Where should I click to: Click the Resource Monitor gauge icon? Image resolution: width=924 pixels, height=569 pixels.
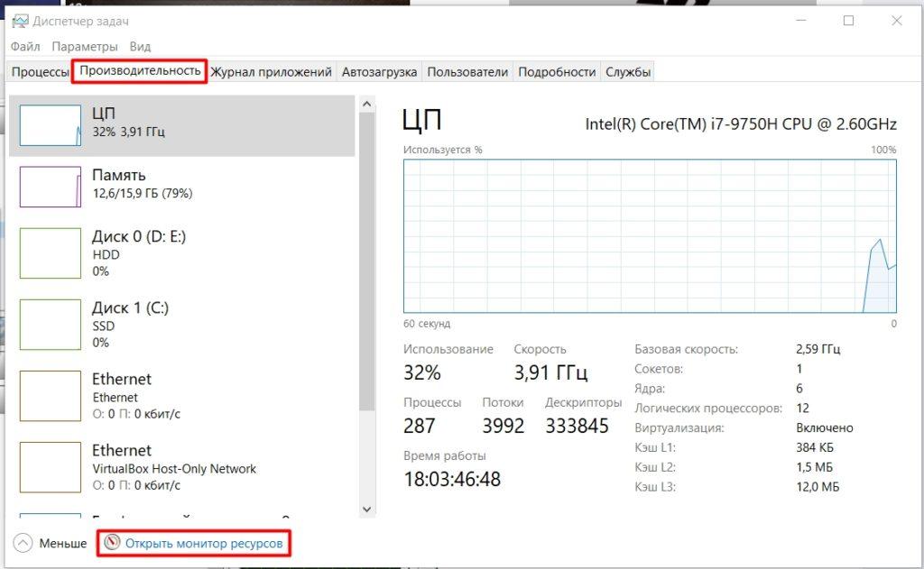pos(112,543)
